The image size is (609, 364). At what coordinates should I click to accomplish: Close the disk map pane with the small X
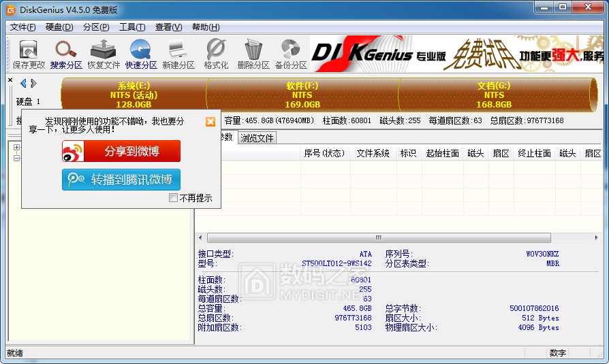coord(10,80)
